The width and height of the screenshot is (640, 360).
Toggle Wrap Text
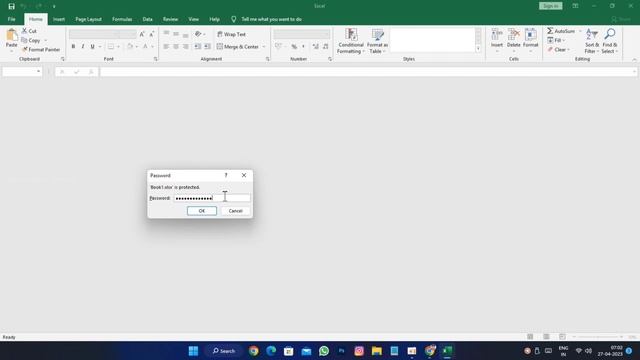[231, 34]
